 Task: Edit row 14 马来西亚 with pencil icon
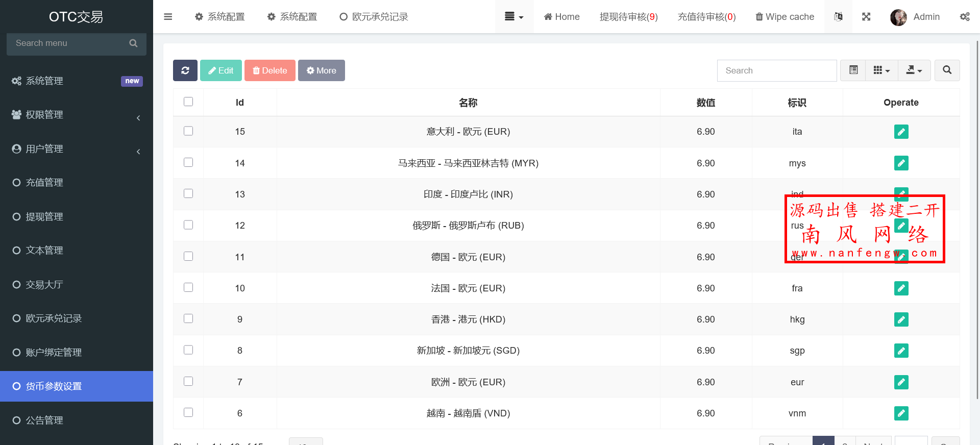pyautogui.click(x=901, y=163)
